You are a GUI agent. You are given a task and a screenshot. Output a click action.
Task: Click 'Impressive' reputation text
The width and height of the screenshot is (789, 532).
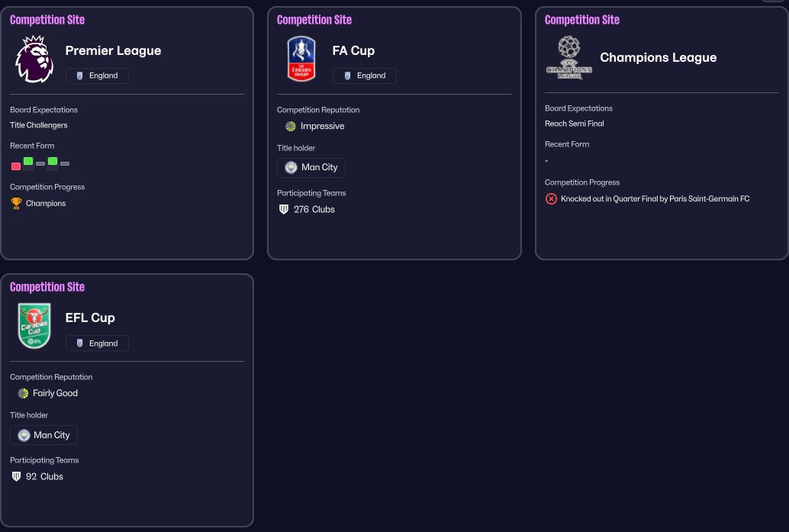click(x=323, y=127)
